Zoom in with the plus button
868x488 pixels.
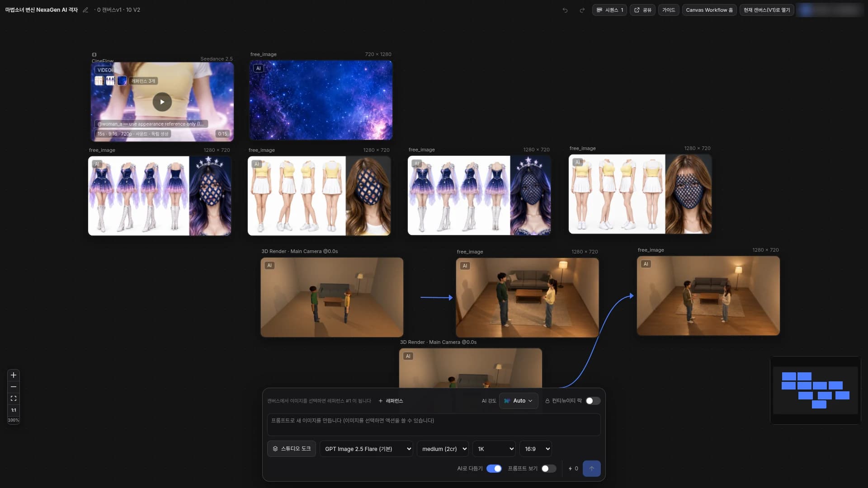[x=14, y=375]
